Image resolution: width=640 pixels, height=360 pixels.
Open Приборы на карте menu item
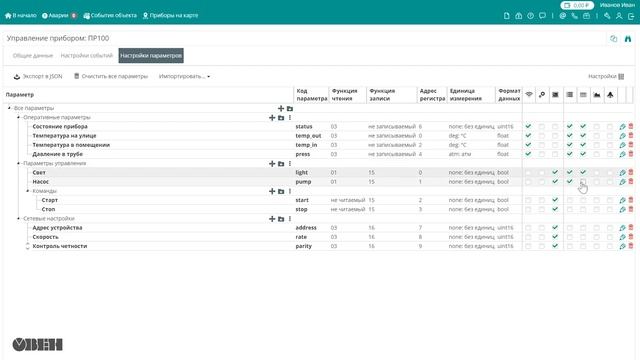(170, 16)
